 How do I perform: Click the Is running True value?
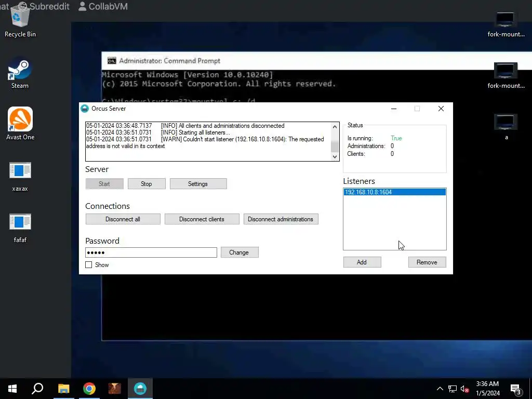point(396,138)
